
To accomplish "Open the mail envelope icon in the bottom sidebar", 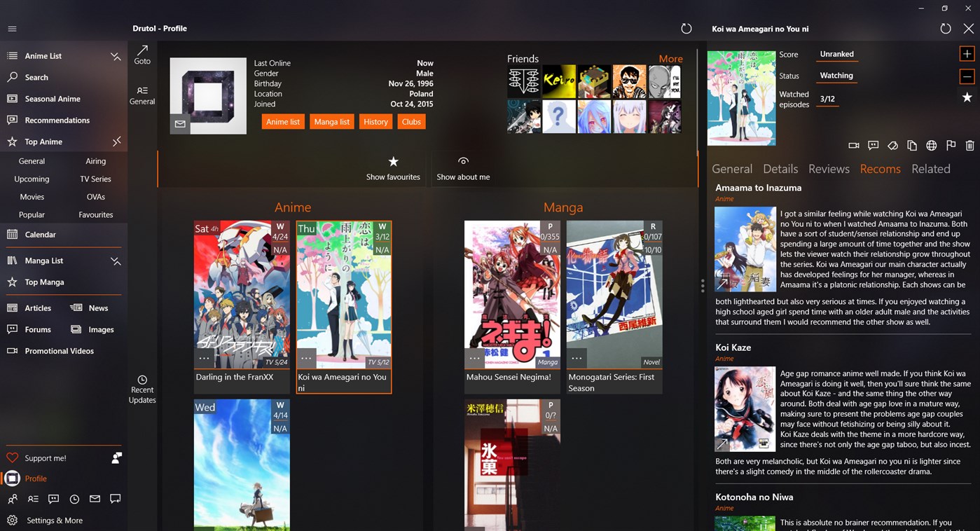I will [95, 499].
